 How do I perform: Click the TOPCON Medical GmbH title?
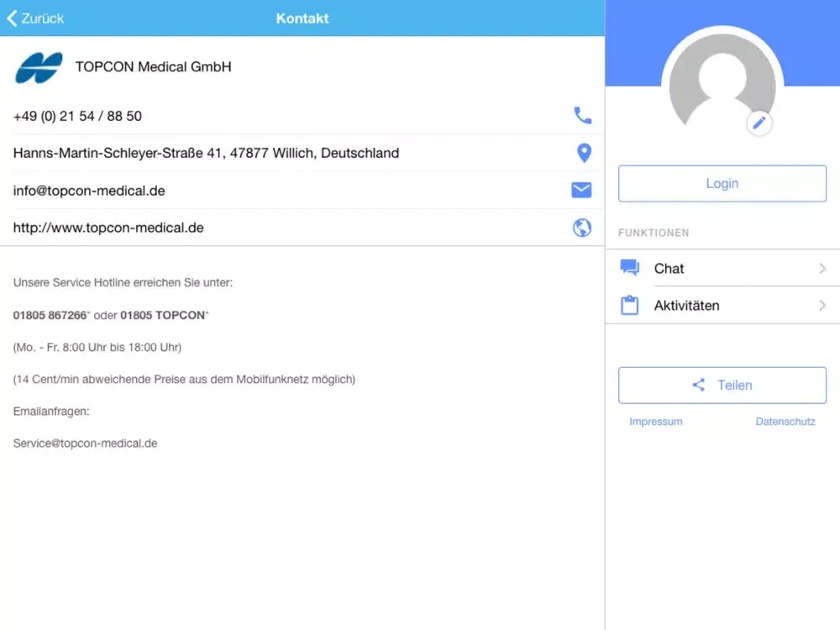153,67
